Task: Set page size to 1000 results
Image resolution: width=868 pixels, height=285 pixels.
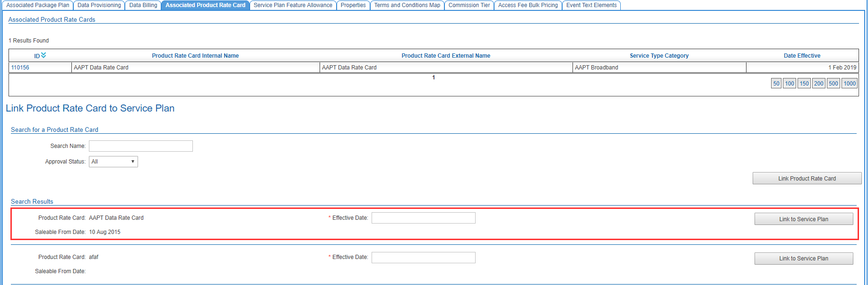Action: pos(850,84)
